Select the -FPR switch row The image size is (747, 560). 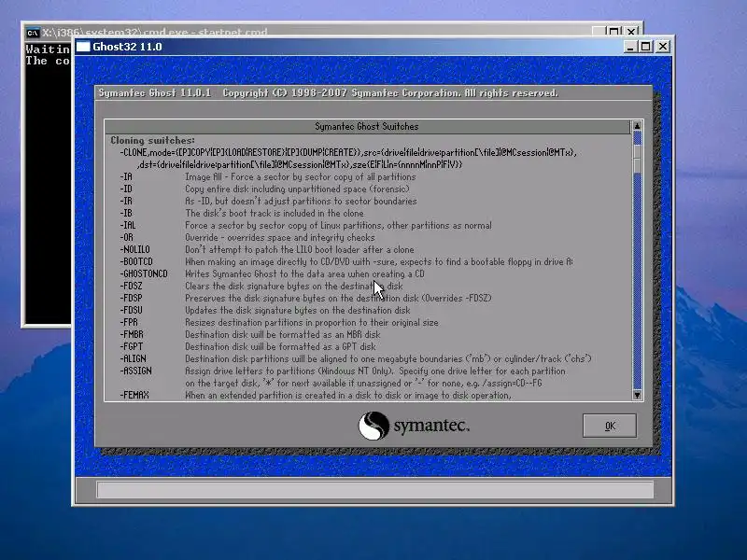coord(279,322)
